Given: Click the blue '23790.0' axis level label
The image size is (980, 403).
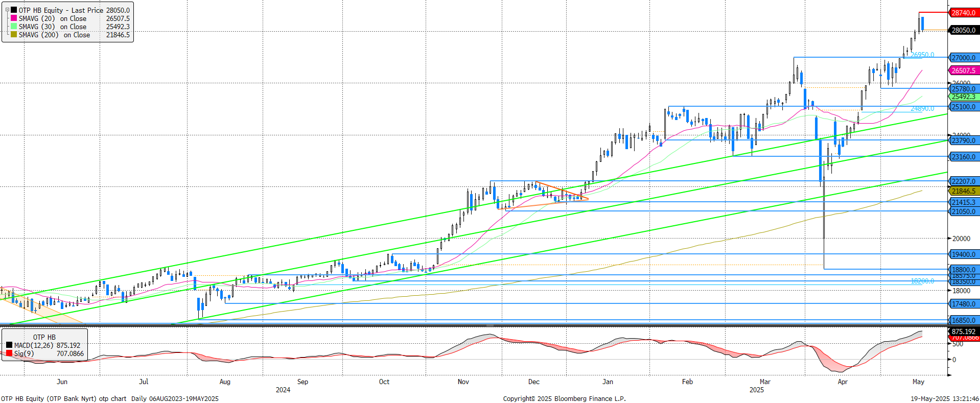Looking at the screenshot, I should (x=964, y=140).
